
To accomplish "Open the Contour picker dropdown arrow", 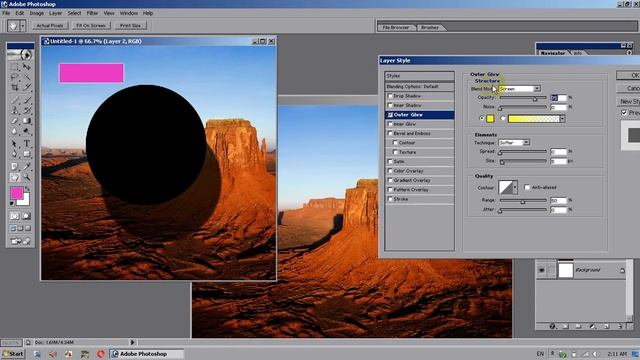I will (x=515, y=187).
